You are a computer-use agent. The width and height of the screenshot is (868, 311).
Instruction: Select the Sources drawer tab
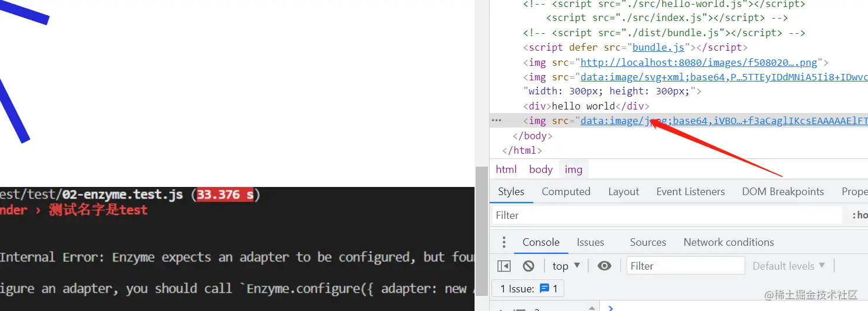pos(648,242)
